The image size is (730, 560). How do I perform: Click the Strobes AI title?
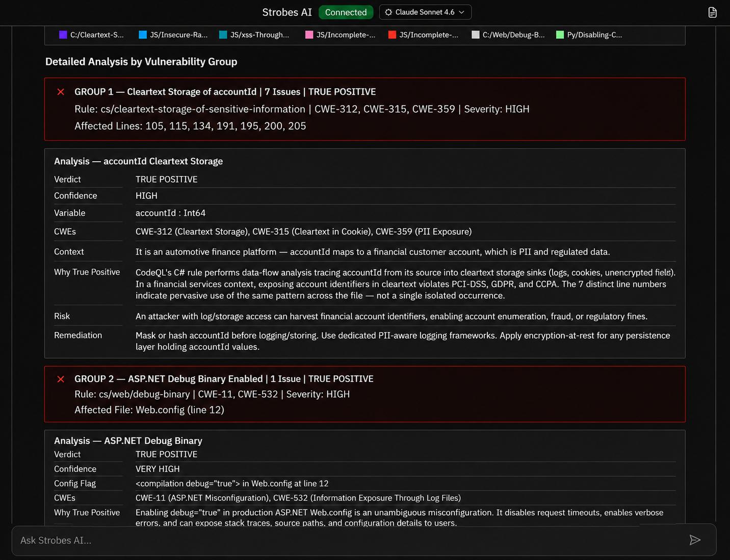[287, 12]
